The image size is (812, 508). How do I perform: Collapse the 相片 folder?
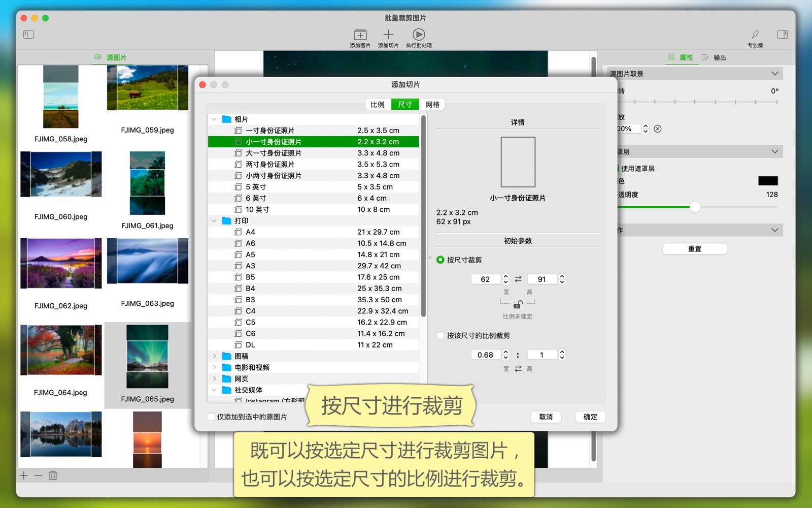click(214, 119)
